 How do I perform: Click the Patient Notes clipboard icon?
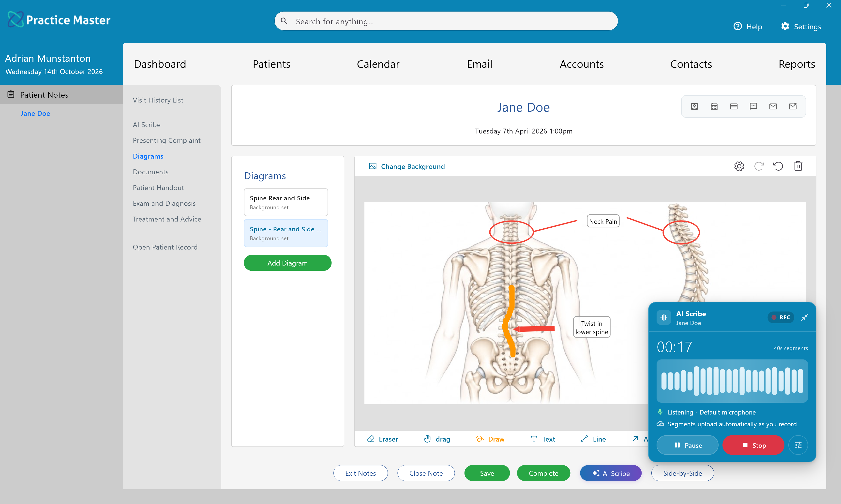tap(11, 94)
